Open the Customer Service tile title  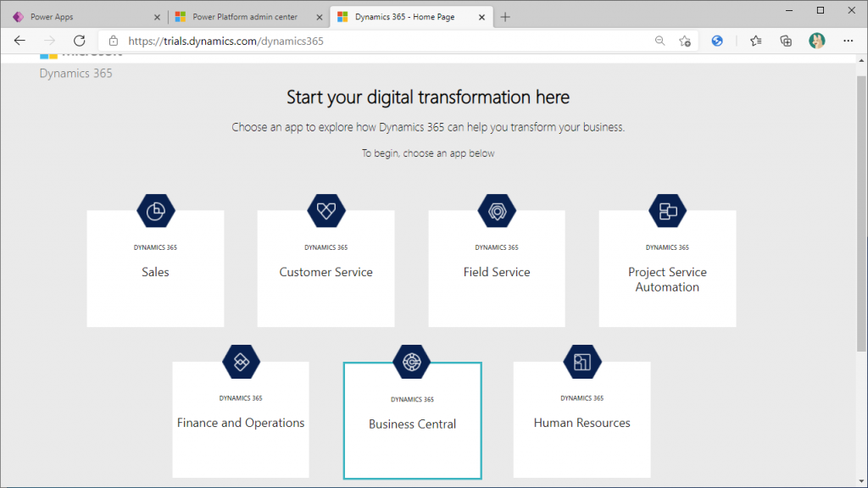326,272
